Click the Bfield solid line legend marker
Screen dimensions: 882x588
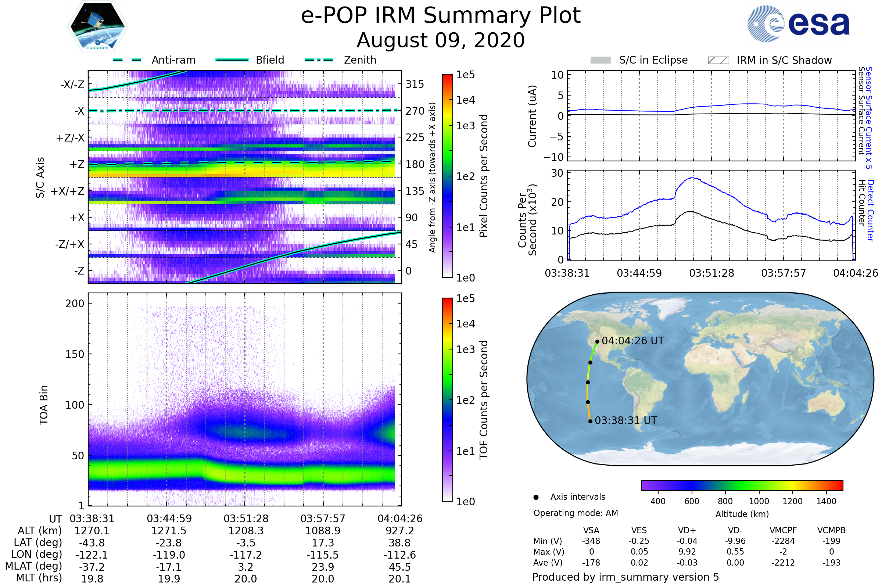click(232, 60)
